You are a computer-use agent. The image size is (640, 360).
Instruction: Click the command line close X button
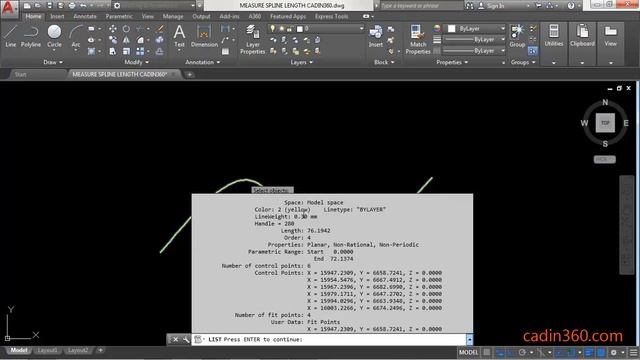(176, 339)
